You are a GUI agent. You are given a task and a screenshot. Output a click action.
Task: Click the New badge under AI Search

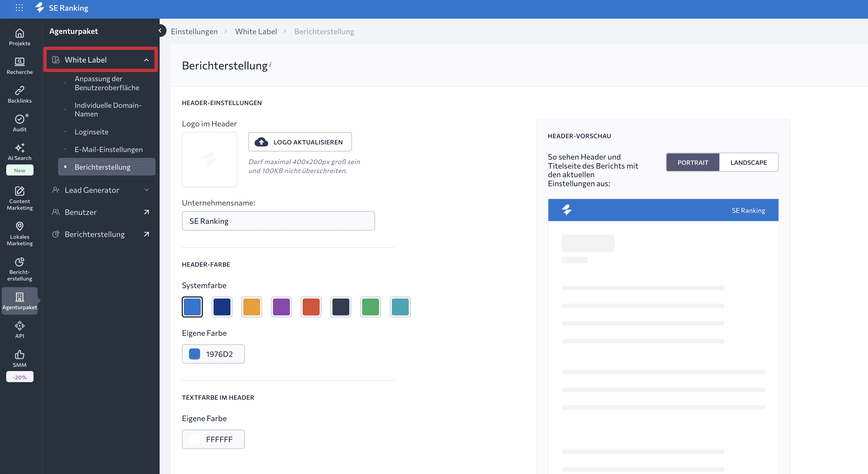[20, 170]
